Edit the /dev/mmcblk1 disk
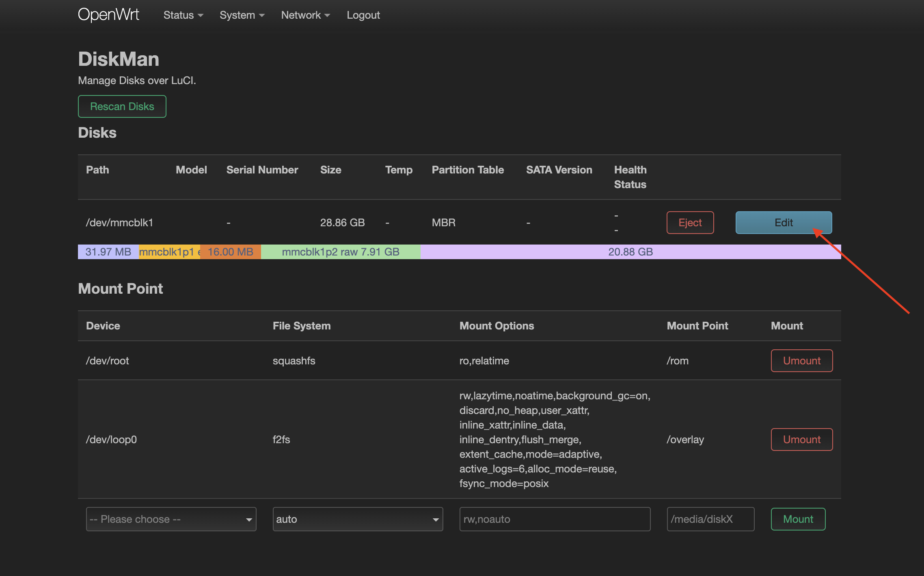The width and height of the screenshot is (924, 576). click(784, 223)
